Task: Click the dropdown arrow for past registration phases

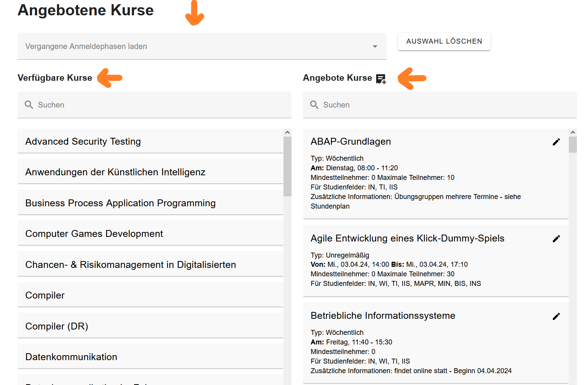Action: point(375,46)
